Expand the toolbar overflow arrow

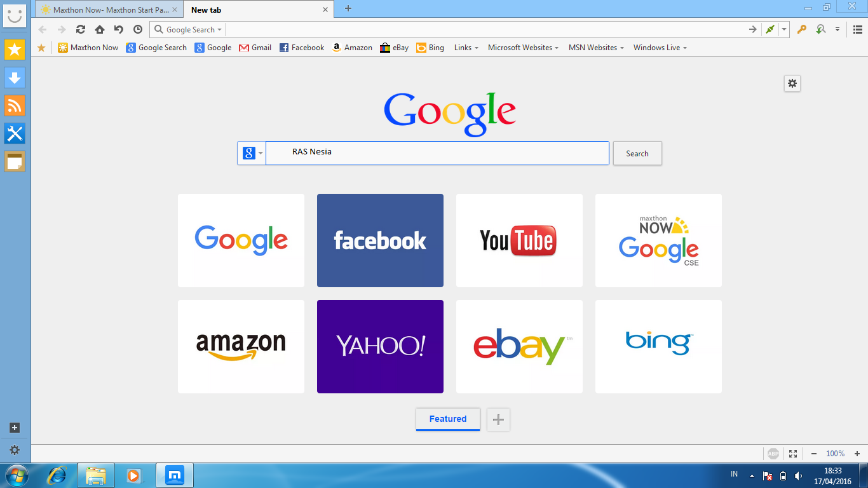[x=837, y=29]
